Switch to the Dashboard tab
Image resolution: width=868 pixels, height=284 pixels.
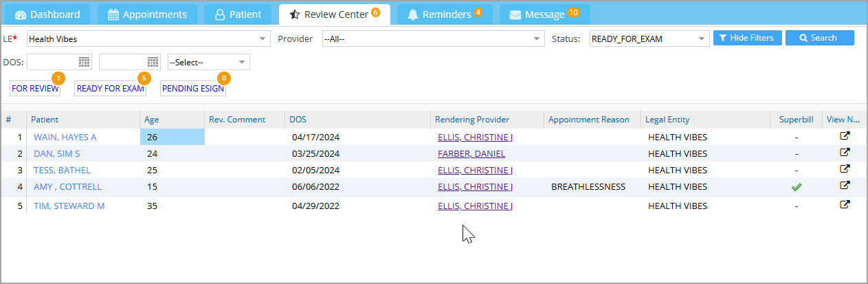[47, 14]
